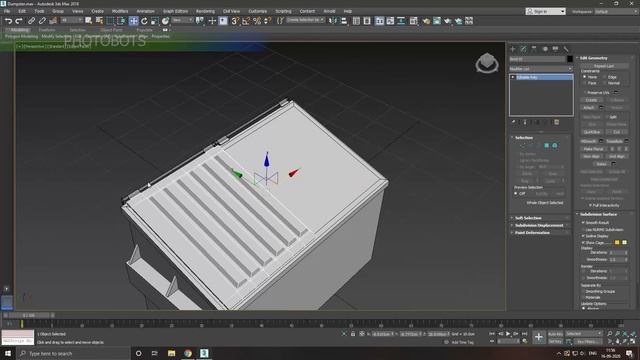Toggle the Show Cage checkbox

[x=583, y=242]
